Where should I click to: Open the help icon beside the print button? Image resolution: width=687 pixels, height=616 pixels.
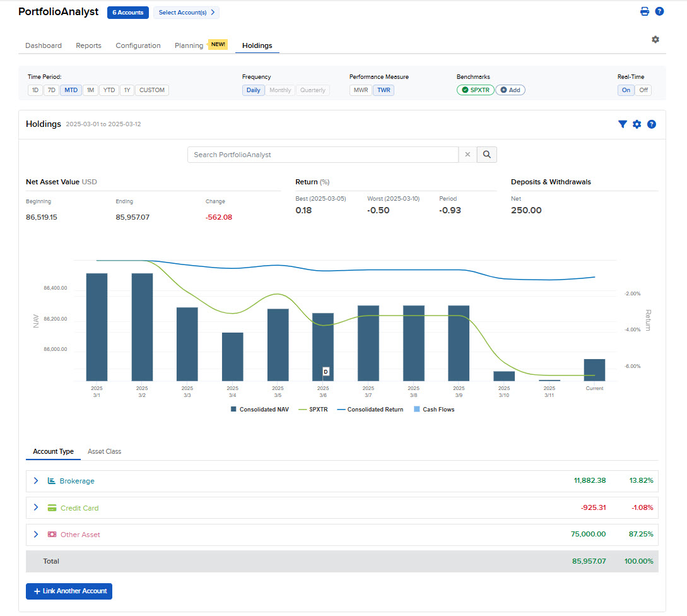click(660, 11)
